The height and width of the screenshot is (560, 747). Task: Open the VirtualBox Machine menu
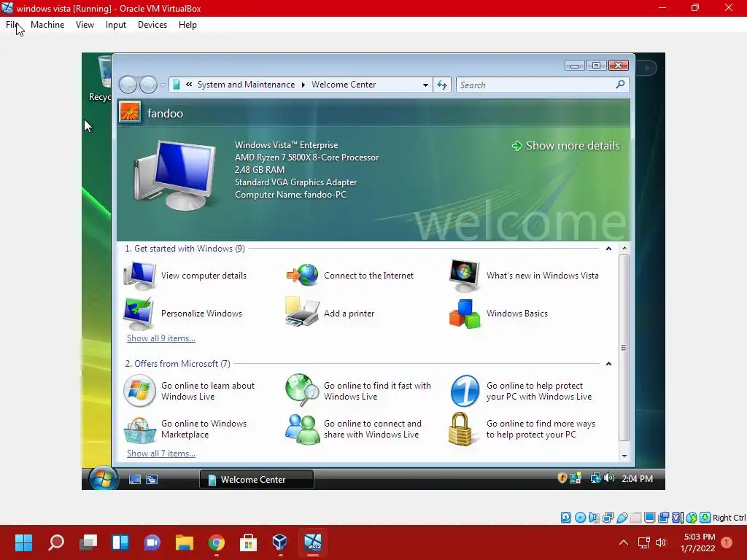[x=47, y=25]
